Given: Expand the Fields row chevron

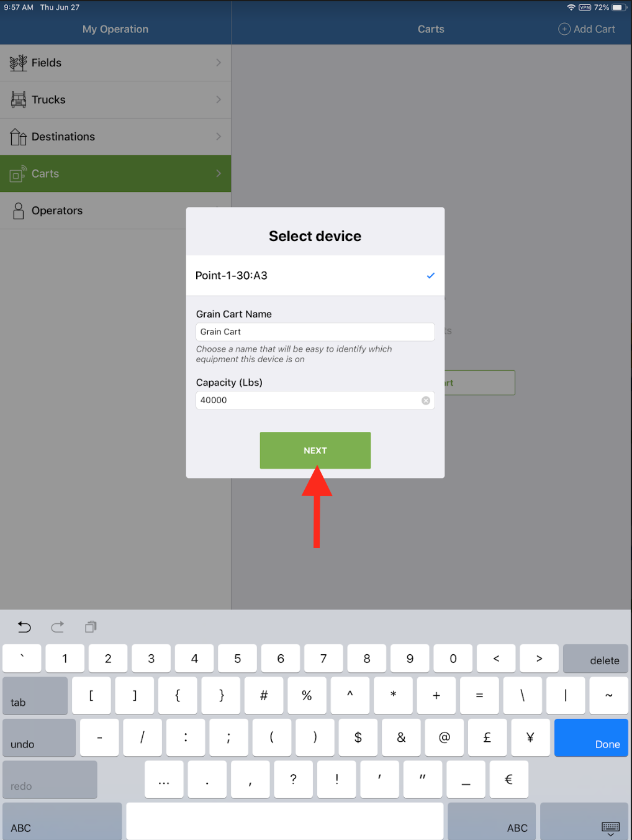Looking at the screenshot, I should (x=219, y=62).
